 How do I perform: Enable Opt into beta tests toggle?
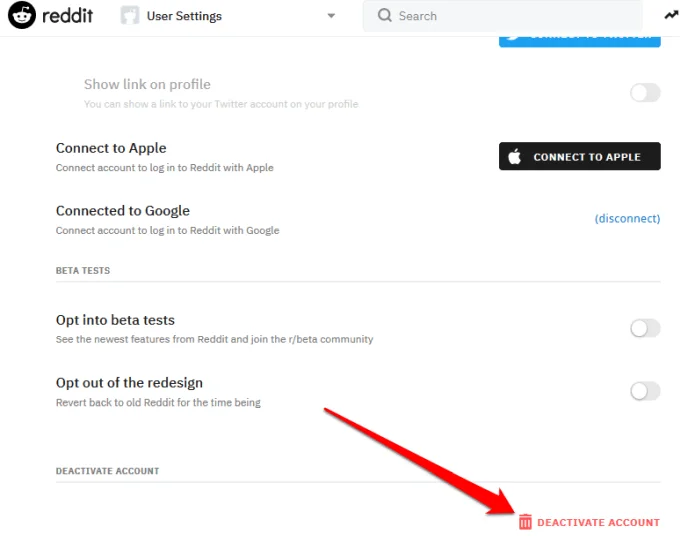(x=645, y=328)
